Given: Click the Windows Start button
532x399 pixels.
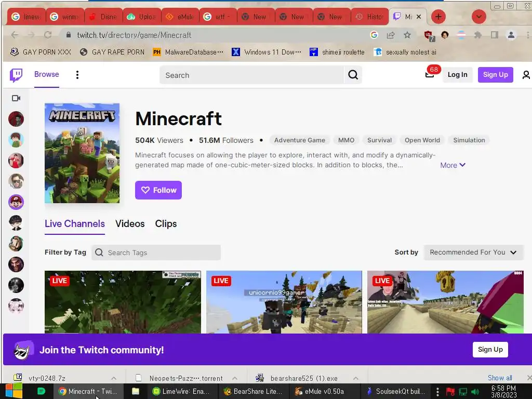Looking at the screenshot, I should (14, 391).
